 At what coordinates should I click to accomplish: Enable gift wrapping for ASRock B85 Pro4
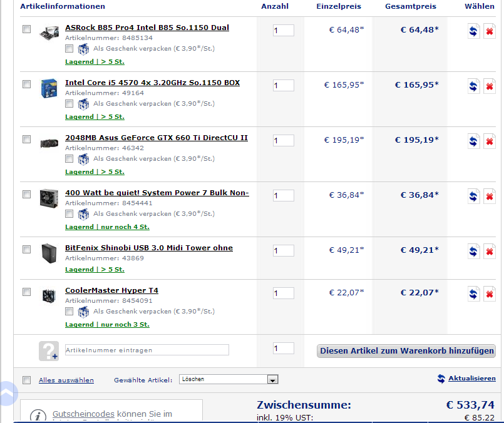tap(69, 49)
